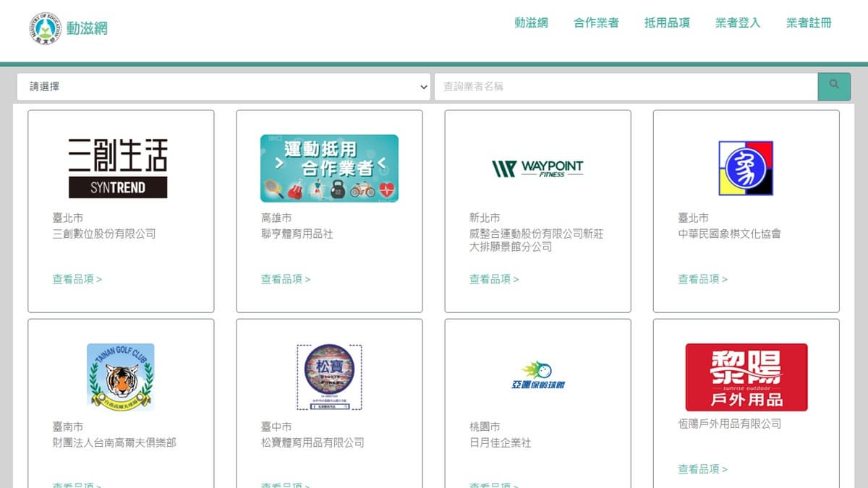Open the 亞運保齡球館 logo

[537, 376]
